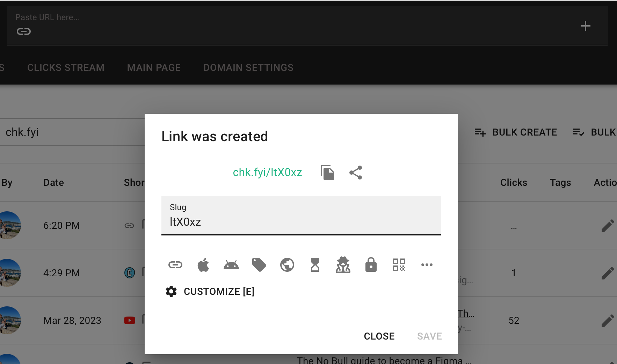The height and width of the screenshot is (364, 617).
Task: Open the Domain Settings tab
Action: pos(248,67)
